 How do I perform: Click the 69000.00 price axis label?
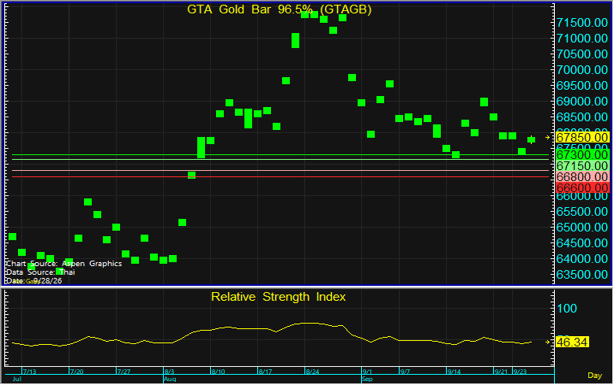[582, 101]
